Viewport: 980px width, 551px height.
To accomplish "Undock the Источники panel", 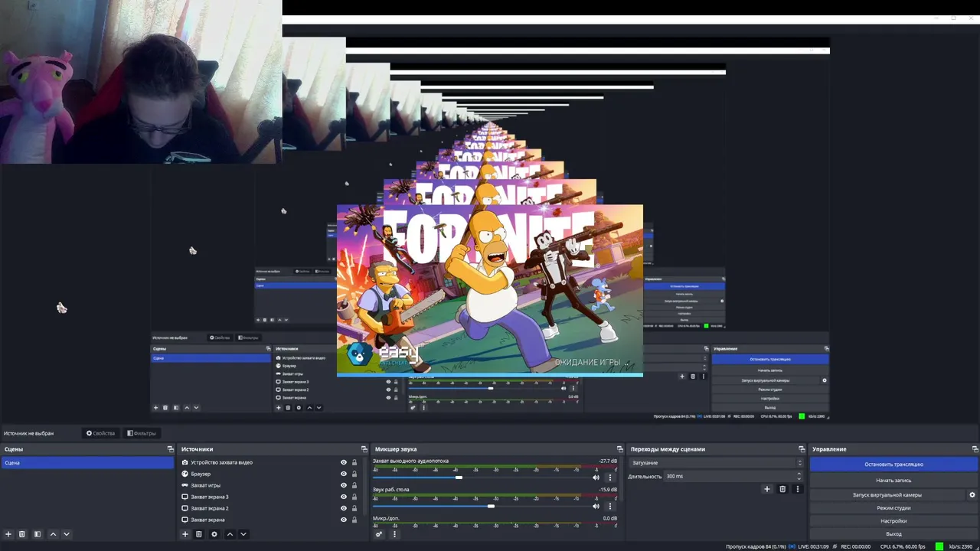I will [364, 449].
